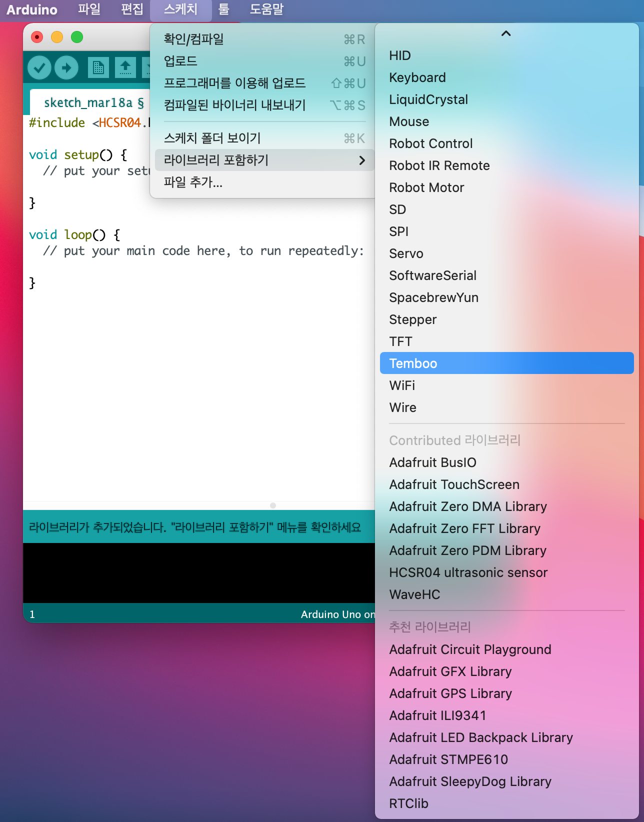This screenshot has width=644, height=822.
Task: Open the 툴 menu
Action: pyautogui.click(x=224, y=9)
